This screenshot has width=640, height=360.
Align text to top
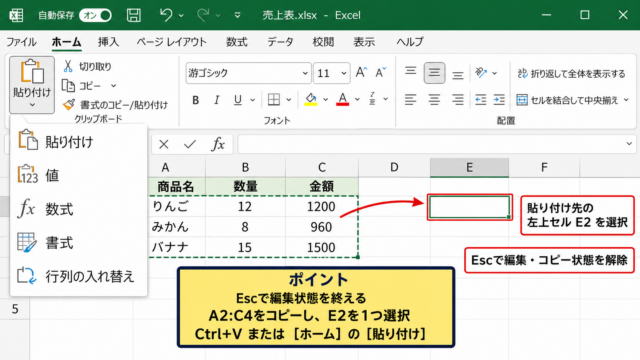click(411, 72)
